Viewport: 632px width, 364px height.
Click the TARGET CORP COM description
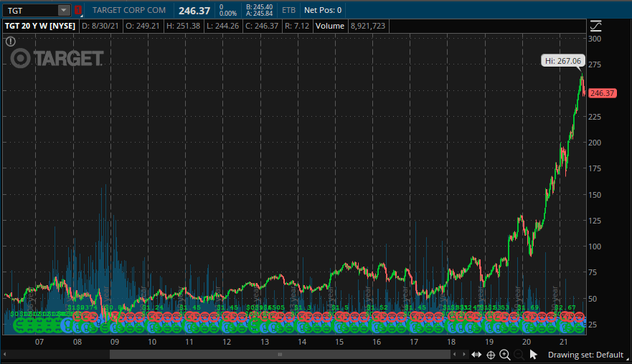click(x=129, y=10)
